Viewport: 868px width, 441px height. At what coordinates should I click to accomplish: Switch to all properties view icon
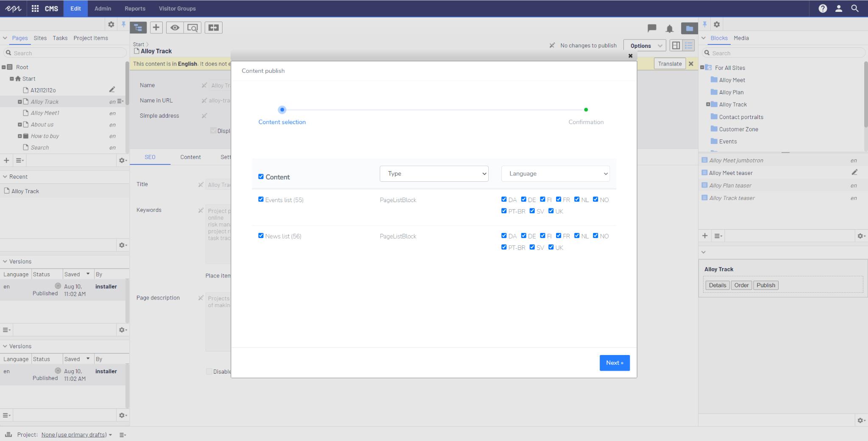(689, 45)
